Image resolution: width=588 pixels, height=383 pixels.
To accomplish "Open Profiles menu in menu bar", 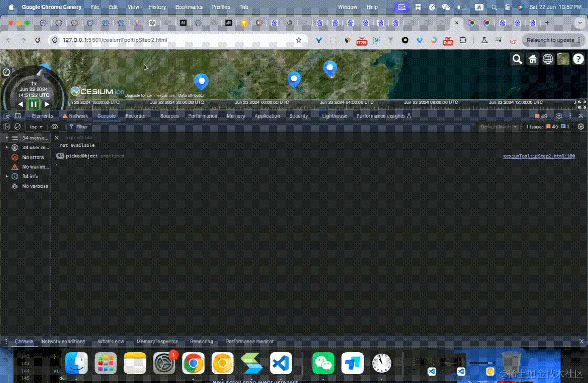I will coord(221,7).
